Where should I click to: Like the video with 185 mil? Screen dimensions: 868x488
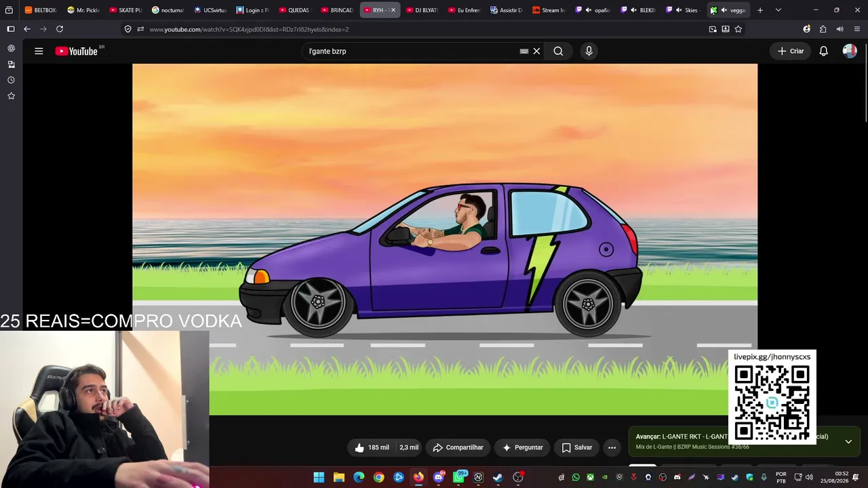pos(372,447)
